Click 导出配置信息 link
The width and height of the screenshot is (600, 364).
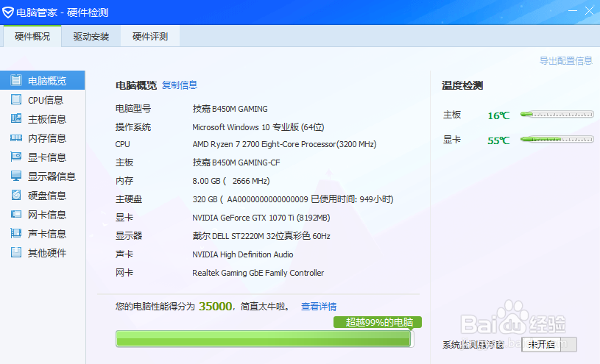566,61
